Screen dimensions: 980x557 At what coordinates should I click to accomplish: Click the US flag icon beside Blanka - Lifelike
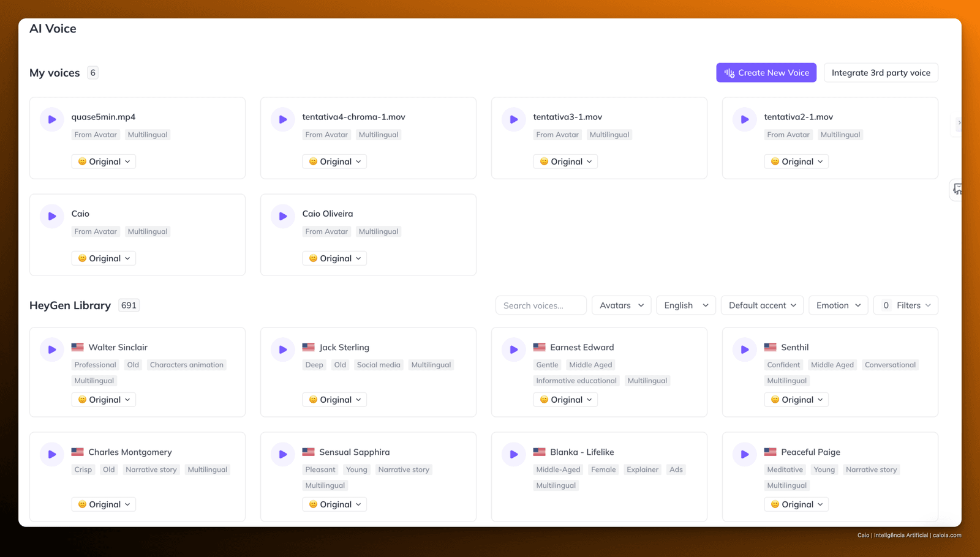[539, 452]
